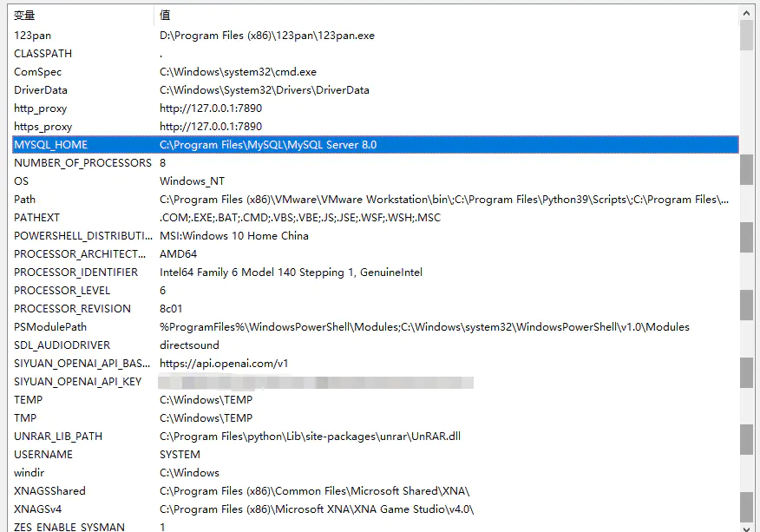Select the SDL_AUDIODRIVER variable
Screen dimensions: 760x532
tap(375, 345)
